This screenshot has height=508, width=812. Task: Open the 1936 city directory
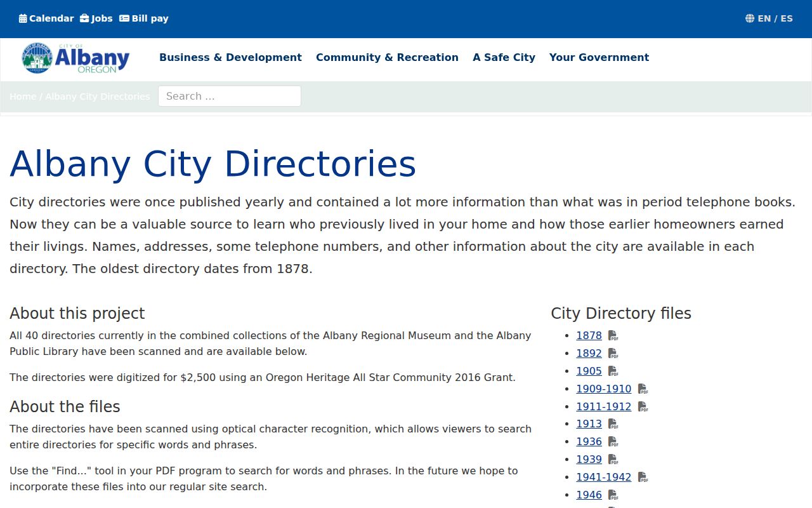589,441
